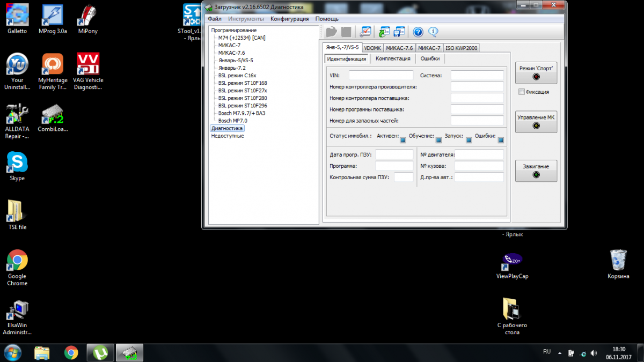644x362 pixels.
Task: Click the Обучение immobilizer status indicator
Action: coord(438,141)
